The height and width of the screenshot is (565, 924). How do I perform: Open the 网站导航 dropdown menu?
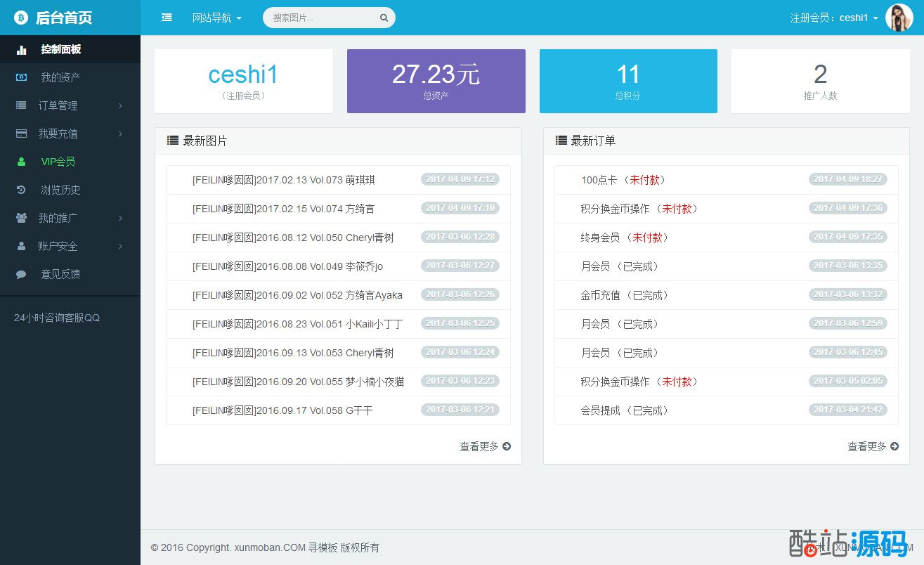(x=216, y=18)
